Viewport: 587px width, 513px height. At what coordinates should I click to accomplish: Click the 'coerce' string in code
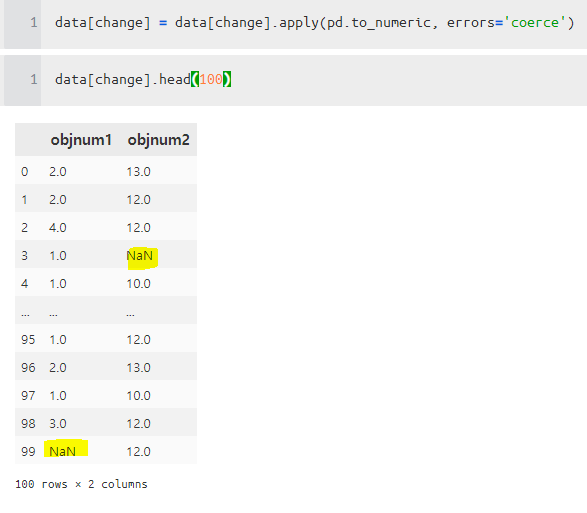point(535,23)
